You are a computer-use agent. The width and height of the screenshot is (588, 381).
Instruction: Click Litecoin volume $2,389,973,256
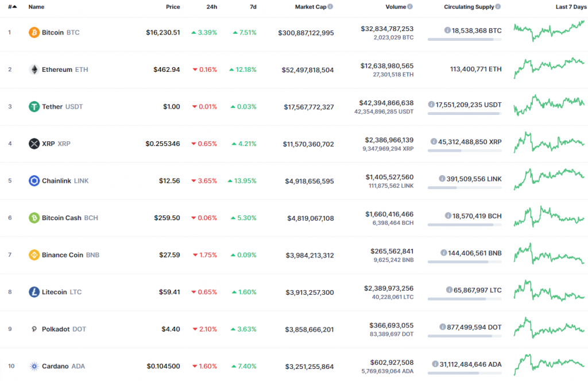point(389,288)
